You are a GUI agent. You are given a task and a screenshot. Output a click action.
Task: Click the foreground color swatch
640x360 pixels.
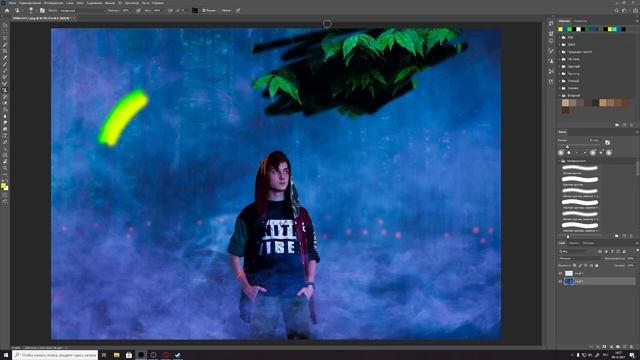coord(3,185)
